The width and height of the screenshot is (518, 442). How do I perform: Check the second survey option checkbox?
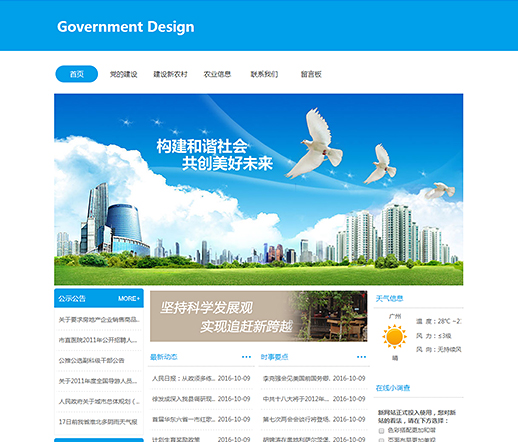(381, 440)
